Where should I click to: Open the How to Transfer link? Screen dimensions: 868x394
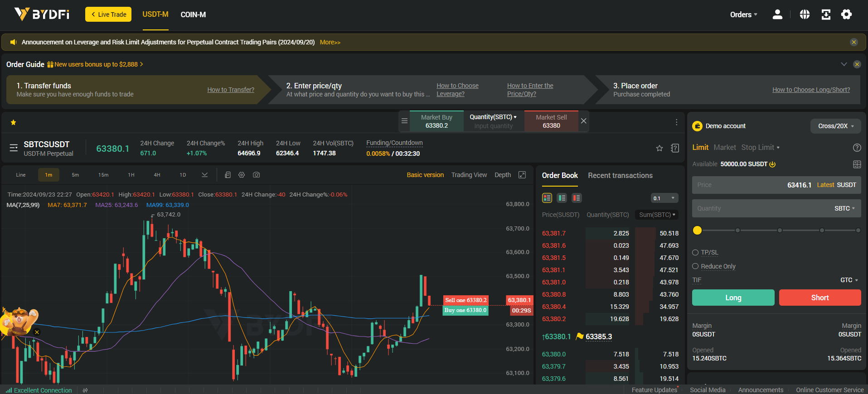tap(231, 90)
